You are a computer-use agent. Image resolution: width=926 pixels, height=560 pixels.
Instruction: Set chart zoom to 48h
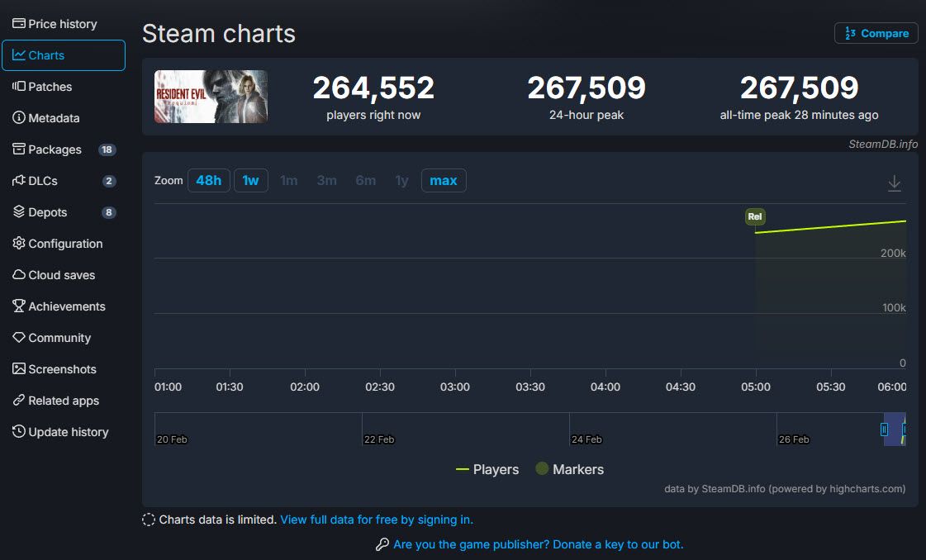(x=208, y=180)
